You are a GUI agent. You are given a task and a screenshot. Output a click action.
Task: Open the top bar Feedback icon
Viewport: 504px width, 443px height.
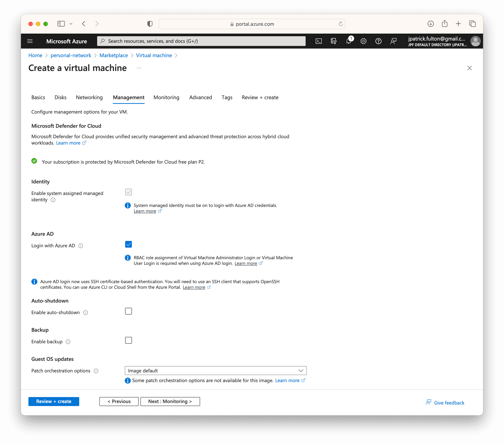point(393,41)
